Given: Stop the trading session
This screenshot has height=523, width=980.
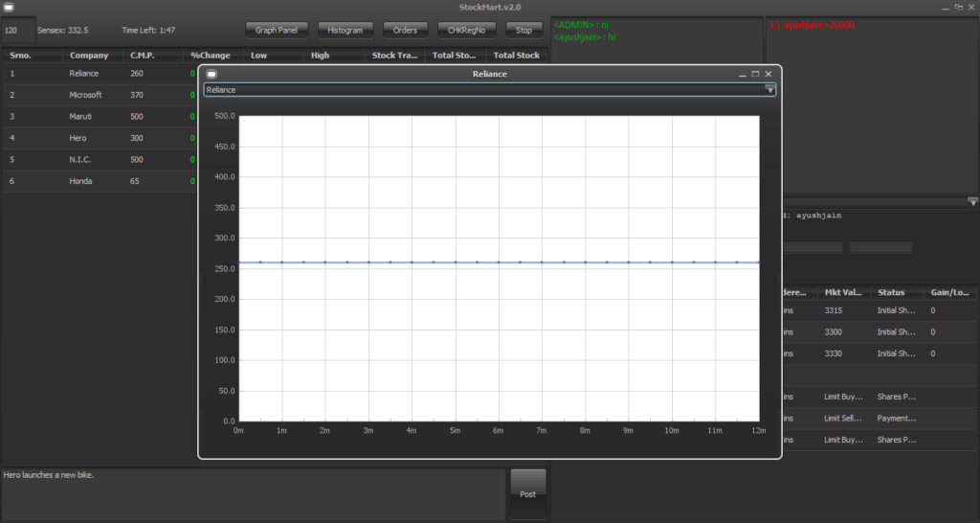Looking at the screenshot, I should (x=523, y=30).
